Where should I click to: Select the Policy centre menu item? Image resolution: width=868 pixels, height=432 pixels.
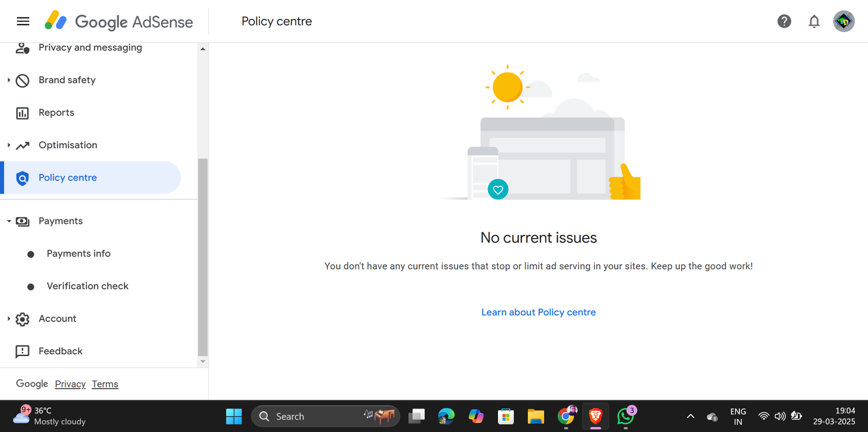[91, 178]
